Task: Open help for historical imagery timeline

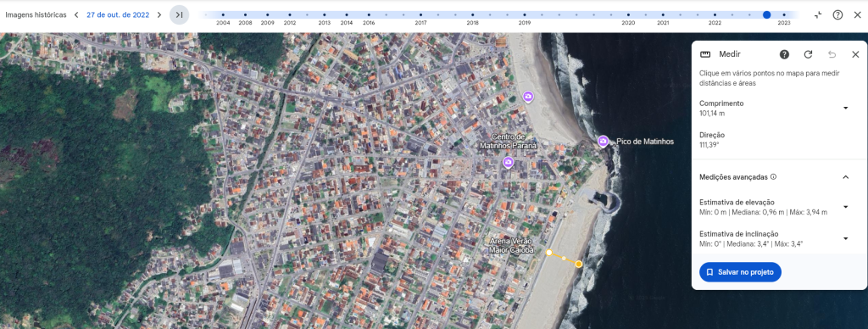Action: click(837, 15)
